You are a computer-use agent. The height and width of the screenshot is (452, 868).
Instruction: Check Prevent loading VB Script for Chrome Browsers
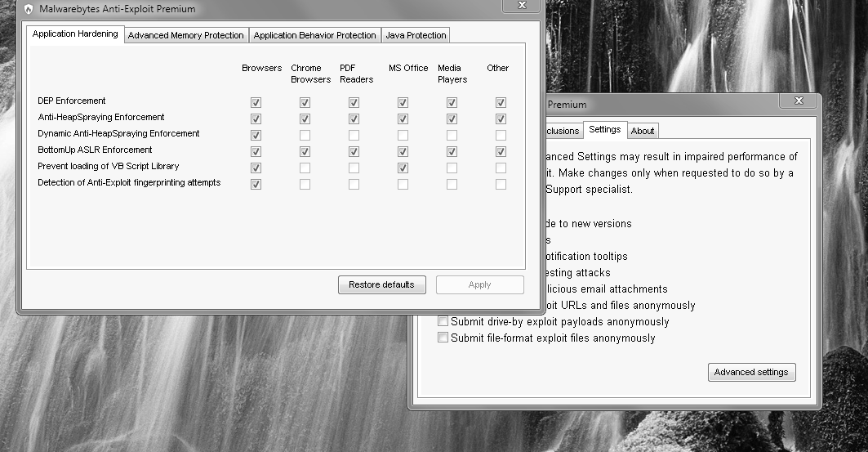305,168
